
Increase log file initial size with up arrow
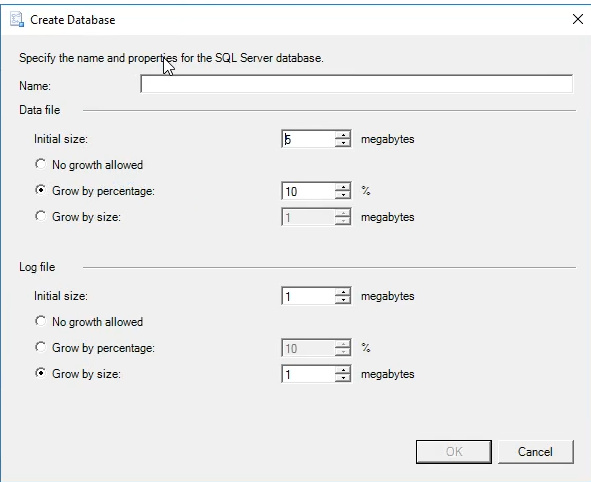343,292
